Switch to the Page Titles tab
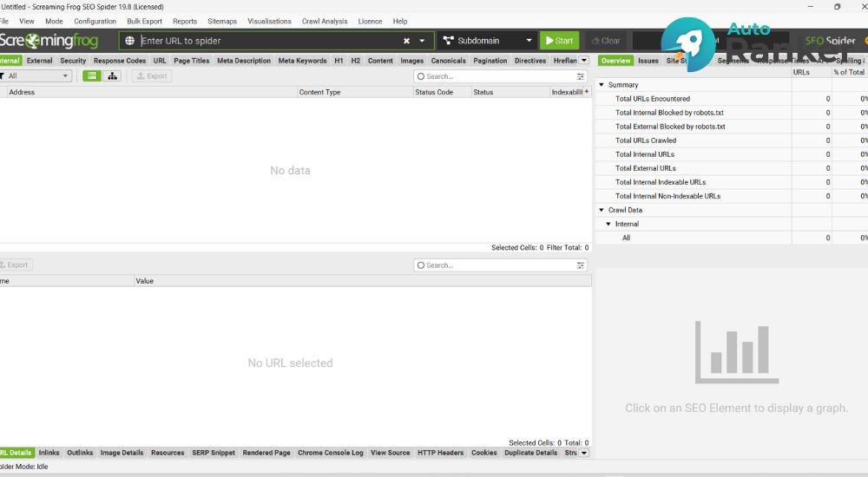The image size is (868, 477). 192,61
